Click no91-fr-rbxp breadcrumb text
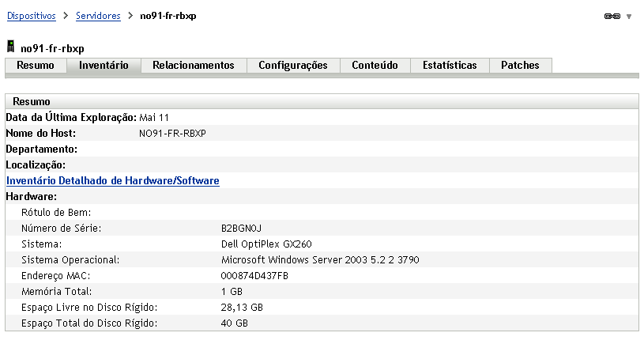Screen dimensions: 644x344 [x=168, y=16]
